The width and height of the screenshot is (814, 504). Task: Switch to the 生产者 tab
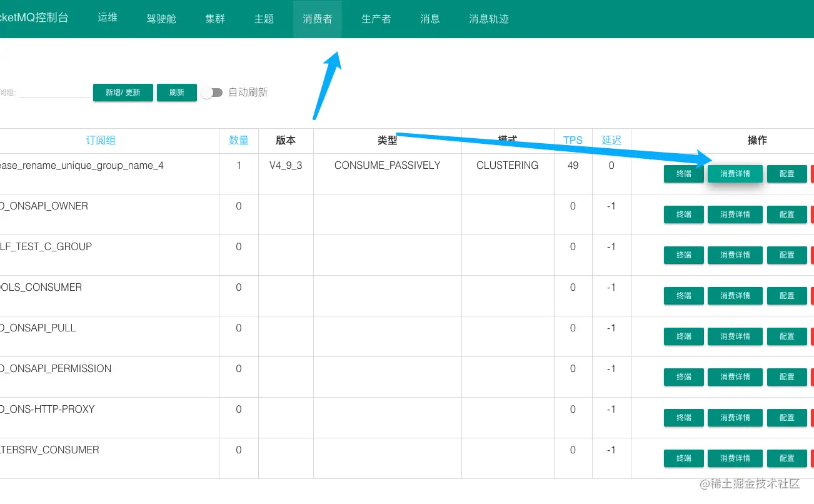[376, 19]
